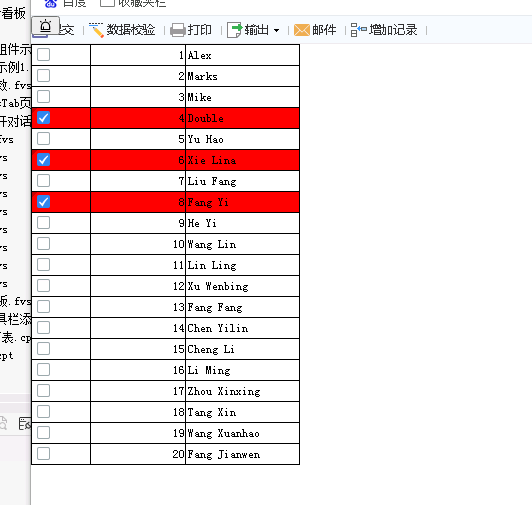Click the name cell Wang Lin
This screenshot has width=532, height=505.
pyautogui.click(x=242, y=244)
